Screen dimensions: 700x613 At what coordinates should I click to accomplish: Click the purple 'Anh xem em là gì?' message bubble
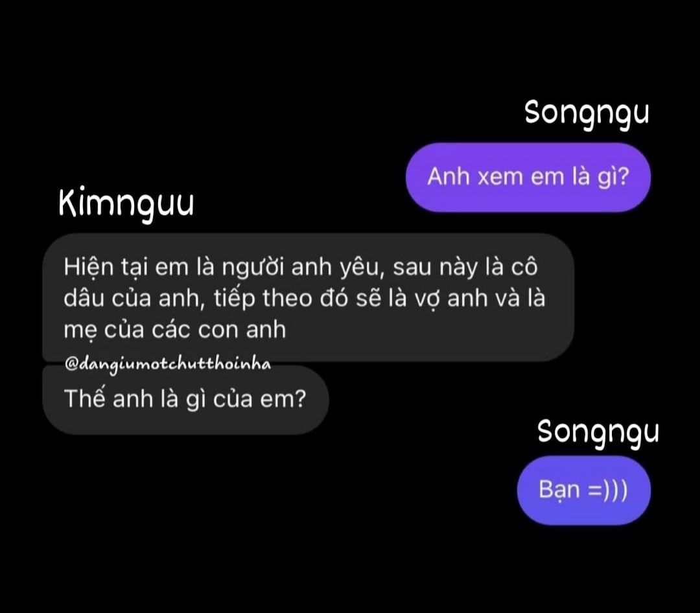528,178
